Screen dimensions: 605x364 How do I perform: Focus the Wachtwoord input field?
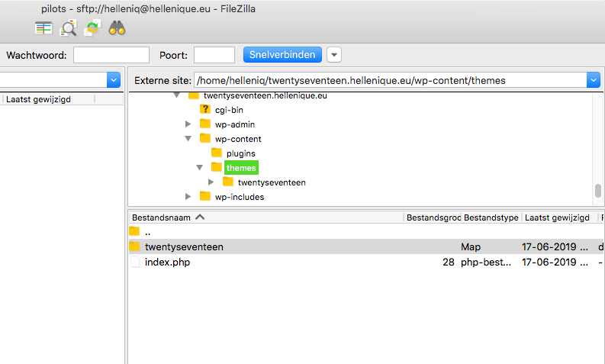(x=111, y=55)
